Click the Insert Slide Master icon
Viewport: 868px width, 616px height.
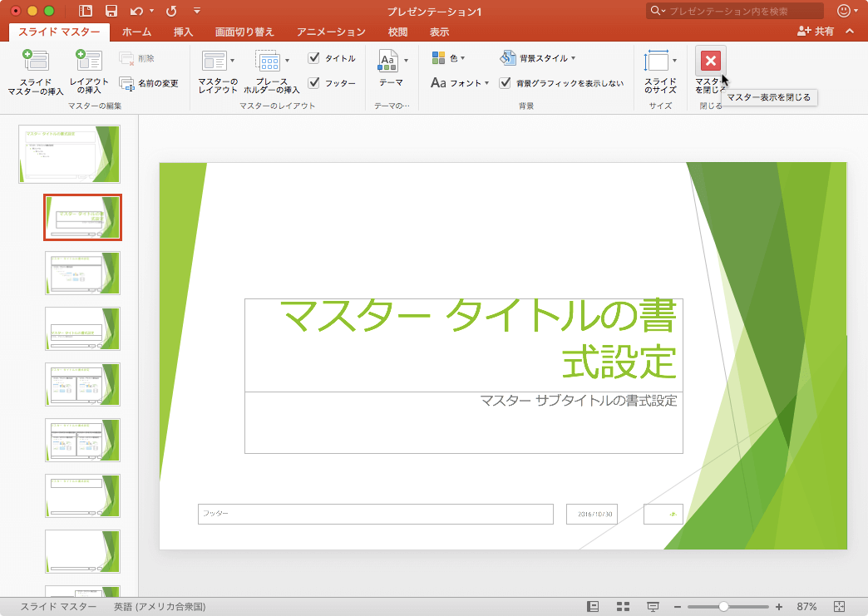tap(35, 62)
